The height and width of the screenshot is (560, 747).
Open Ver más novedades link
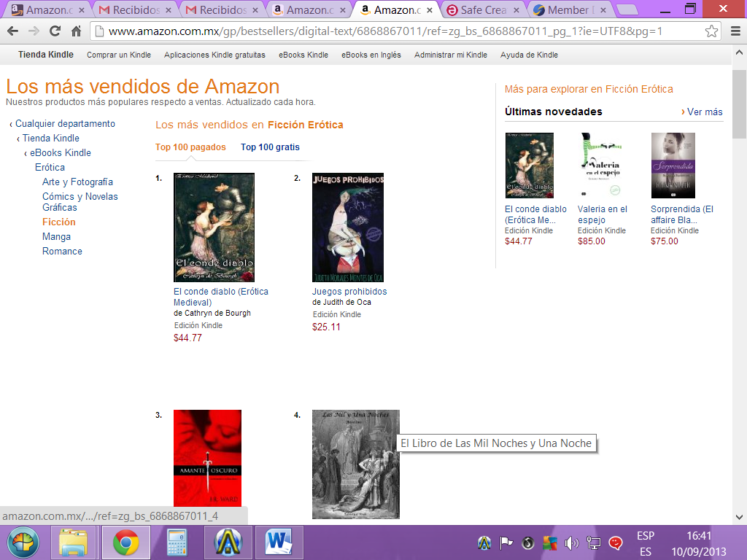702,112
